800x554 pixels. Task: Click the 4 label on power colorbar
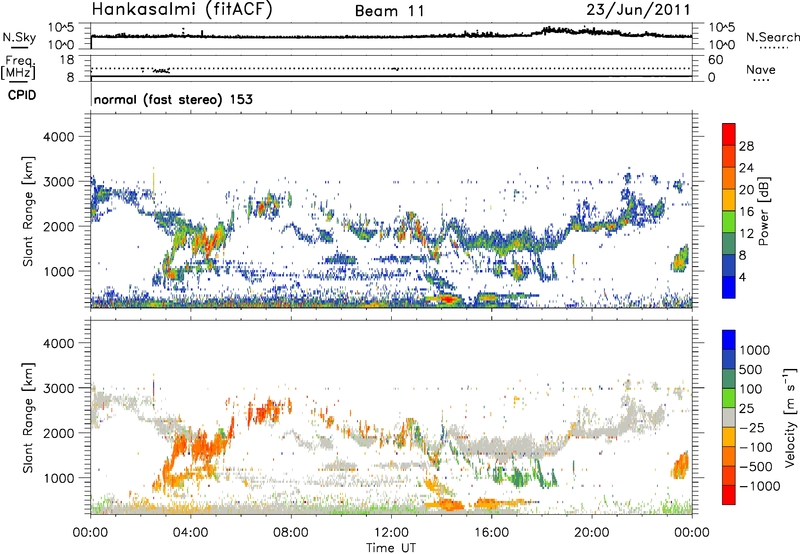coord(743,277)
